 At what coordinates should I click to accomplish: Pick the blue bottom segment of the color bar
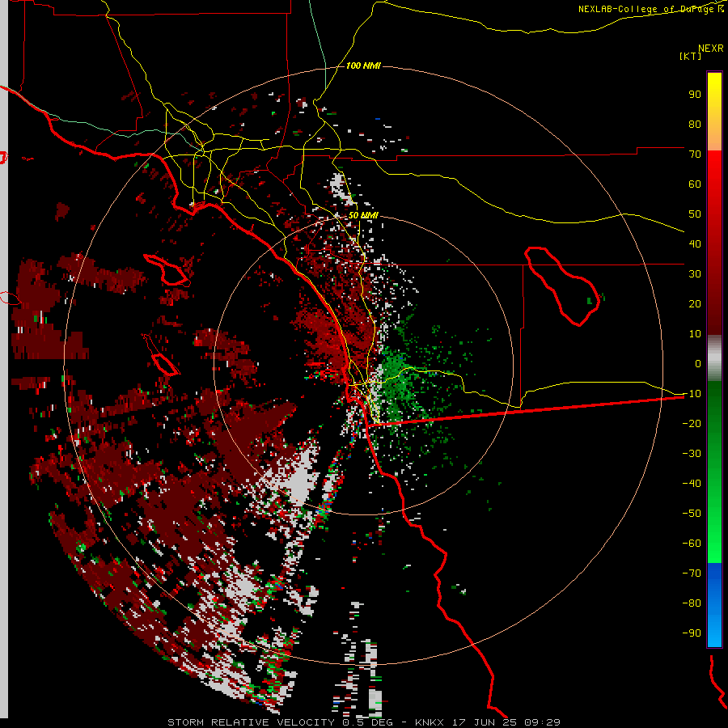[x=714, y=606]
